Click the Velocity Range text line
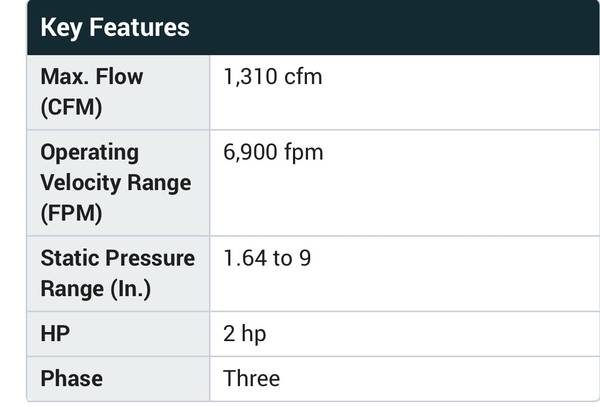This screenshot has height=407, width=600. click(115, 184)
